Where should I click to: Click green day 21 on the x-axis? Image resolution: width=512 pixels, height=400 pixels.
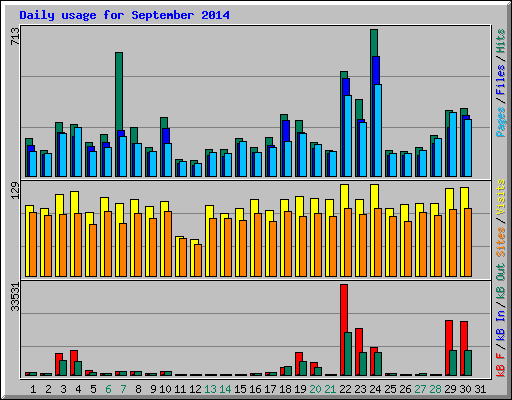(x=330, y=389)
